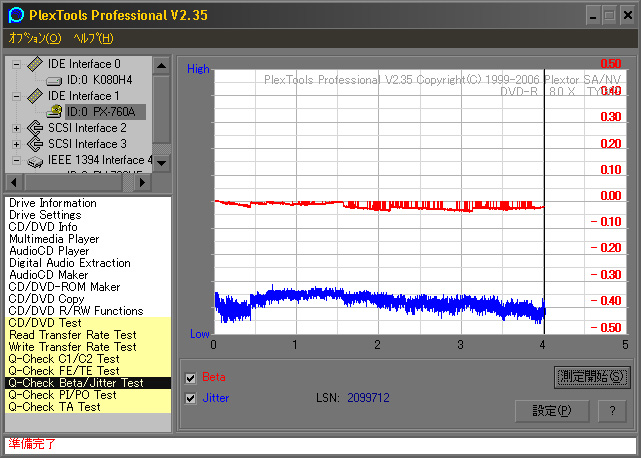641x458 pixels.
Task: Close the PlexTools window
Action: pos(628,16)
